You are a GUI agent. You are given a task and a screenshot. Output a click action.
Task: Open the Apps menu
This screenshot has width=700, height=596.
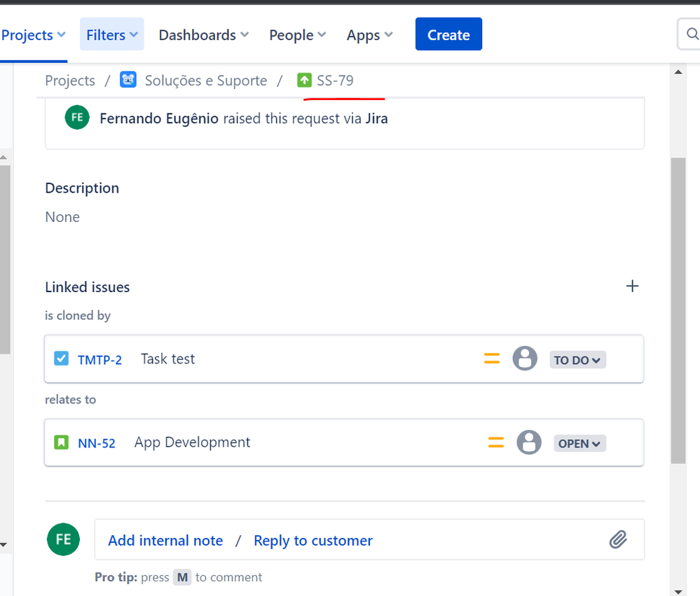click(x=369, y=35)
